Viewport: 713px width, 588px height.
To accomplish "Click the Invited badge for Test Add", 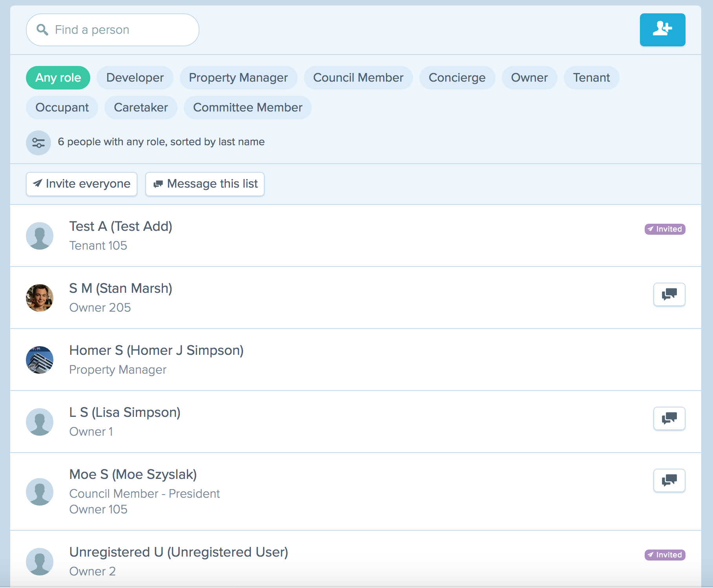I will pyautogui.click(x=664, y=229).
